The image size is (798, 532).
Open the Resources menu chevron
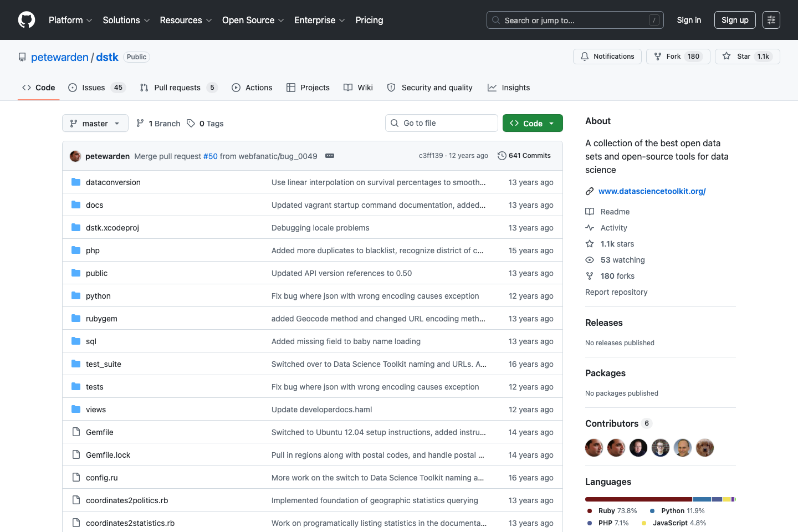point(209,20)
